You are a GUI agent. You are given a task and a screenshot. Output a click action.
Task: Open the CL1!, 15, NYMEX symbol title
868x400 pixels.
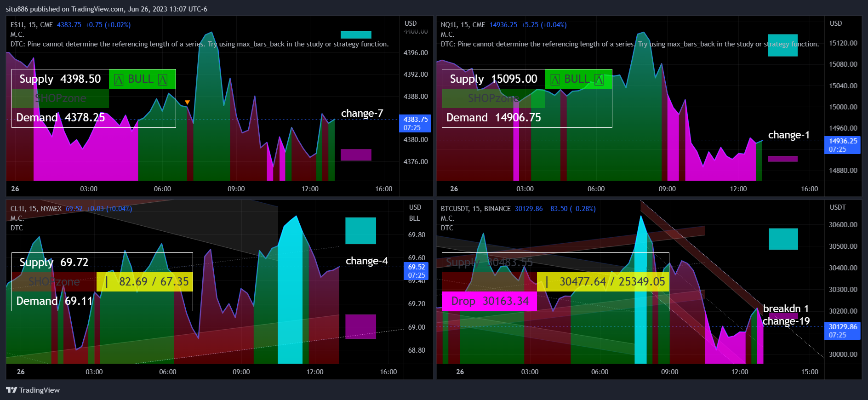click(36, 209)
